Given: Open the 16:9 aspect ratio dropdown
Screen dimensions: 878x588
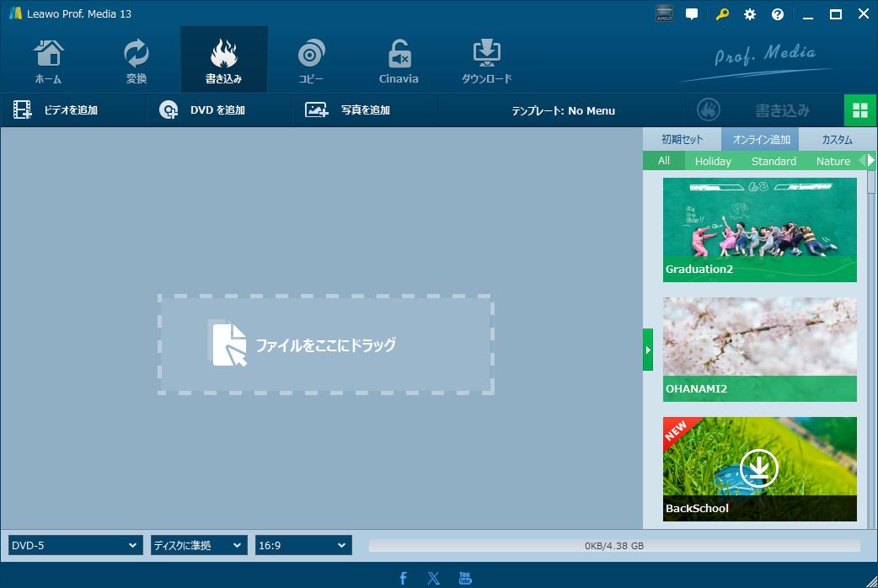Looking at the screenshot, I should coord(303,545).
